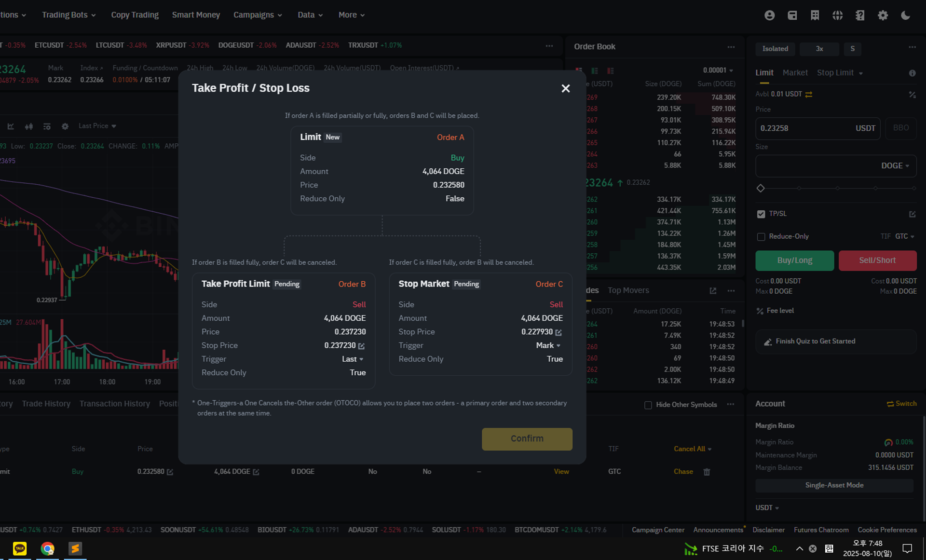Switch to the Market order tab
926x560 pixels.
795,73
